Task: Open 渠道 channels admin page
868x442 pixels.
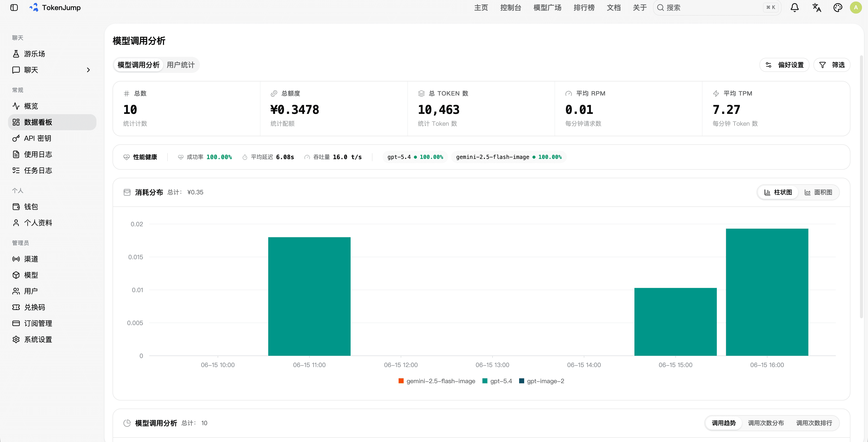Action: [x=52, y=259]
